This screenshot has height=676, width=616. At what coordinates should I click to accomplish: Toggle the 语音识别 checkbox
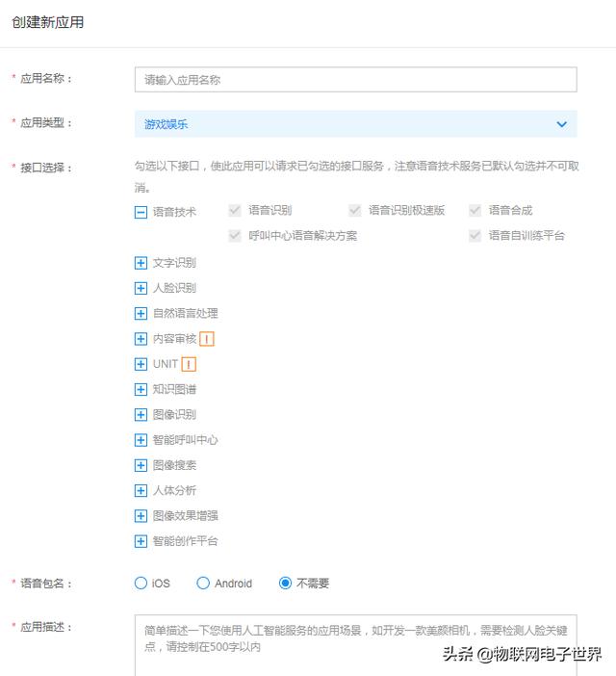point(235,210)
